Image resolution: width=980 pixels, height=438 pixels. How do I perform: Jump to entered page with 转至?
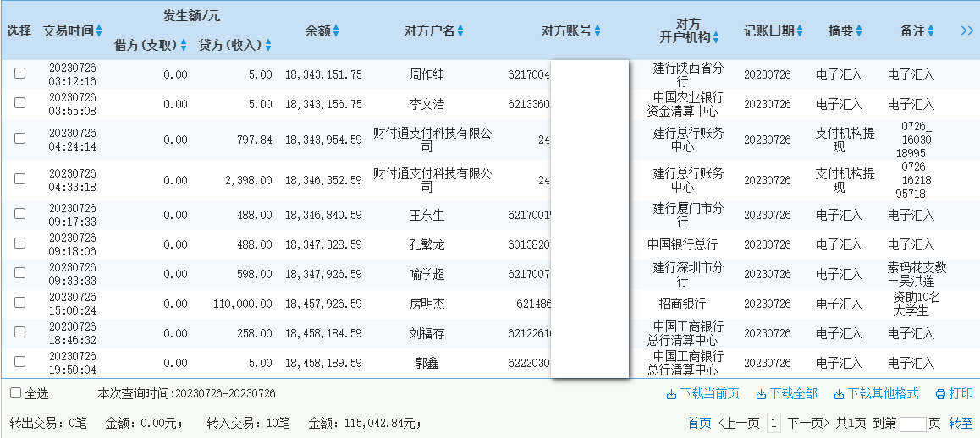click(x=961, y=424)
